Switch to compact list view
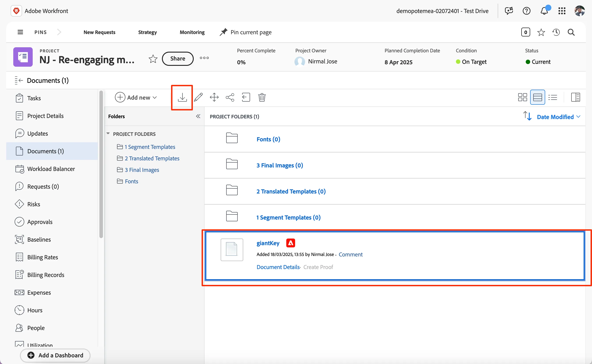Viewport: 592px width, 364px height. coord(552,97)
